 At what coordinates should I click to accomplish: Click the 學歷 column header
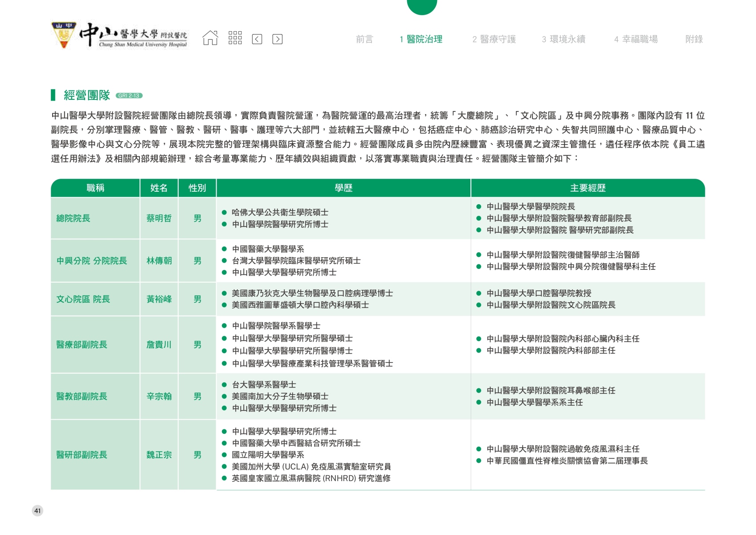click(343, 188)
